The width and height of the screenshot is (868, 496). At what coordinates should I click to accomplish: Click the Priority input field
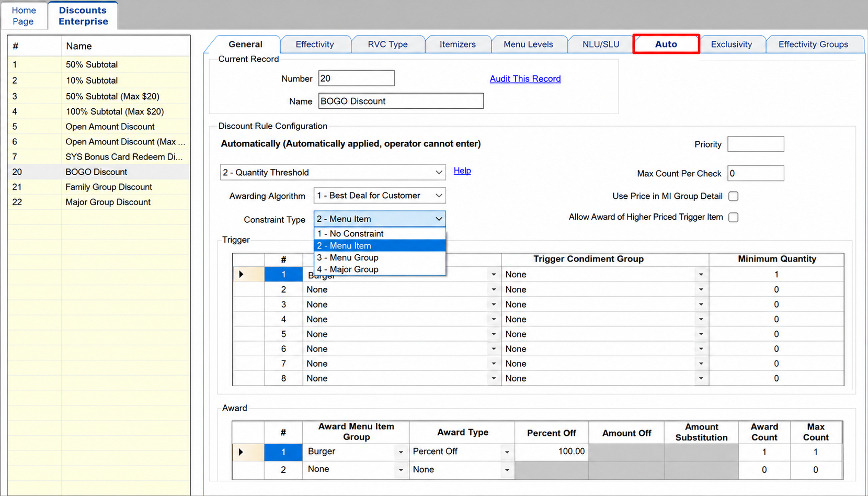click(x=756, y=144)
